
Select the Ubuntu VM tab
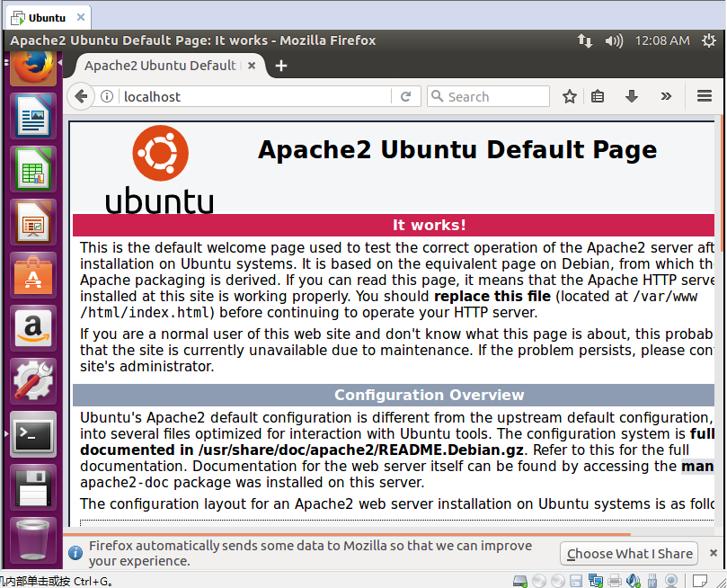pos(48,18)
